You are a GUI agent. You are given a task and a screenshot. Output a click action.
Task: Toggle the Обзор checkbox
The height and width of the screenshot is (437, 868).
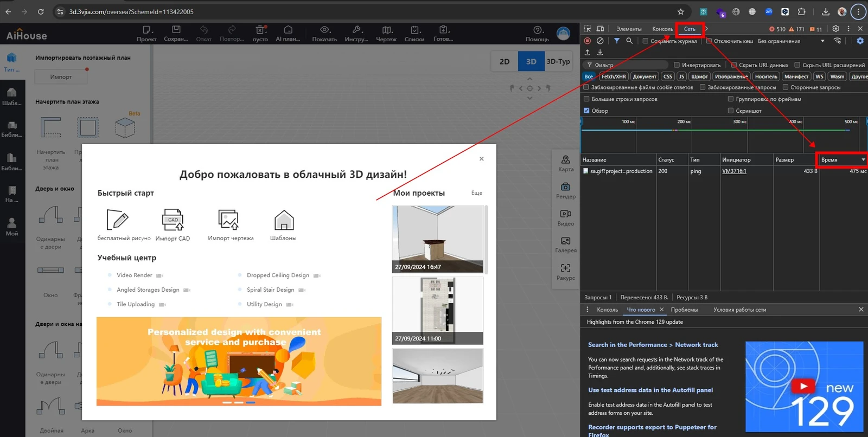586,111
